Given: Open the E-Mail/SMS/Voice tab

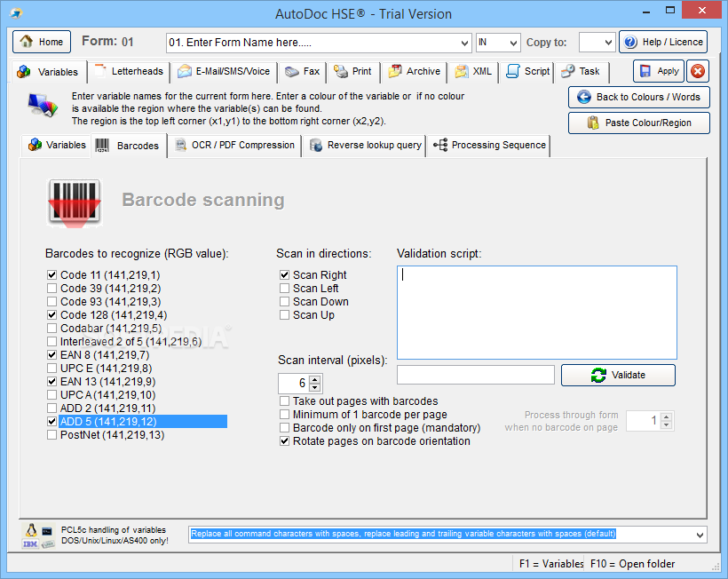Looking at the screenshot, I should pos(224,72).
